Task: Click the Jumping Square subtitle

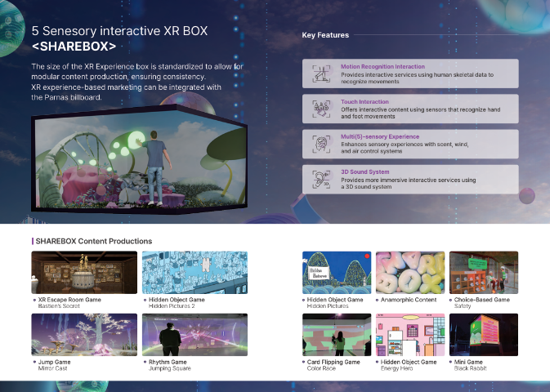Action: pyautogui.click(x=170, y=368)
